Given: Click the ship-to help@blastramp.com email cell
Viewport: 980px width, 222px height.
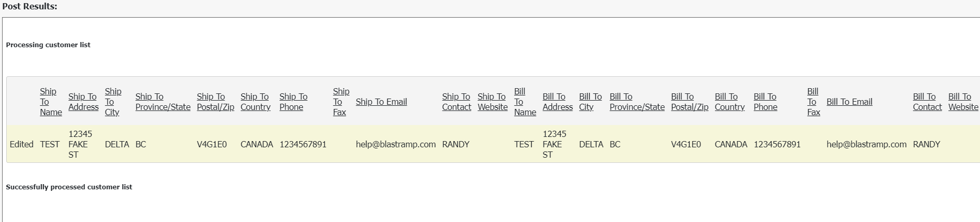Looking at the screenshot, I should (396, 144).
